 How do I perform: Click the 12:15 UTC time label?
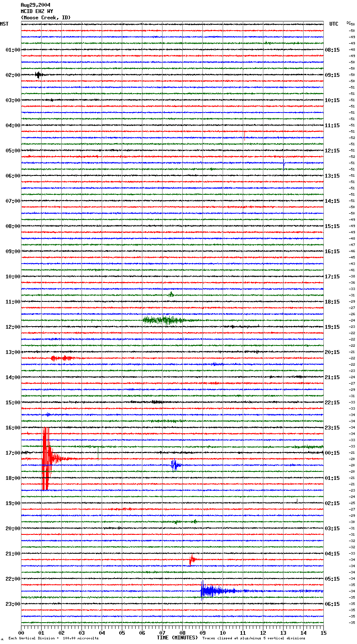(332, 151)
